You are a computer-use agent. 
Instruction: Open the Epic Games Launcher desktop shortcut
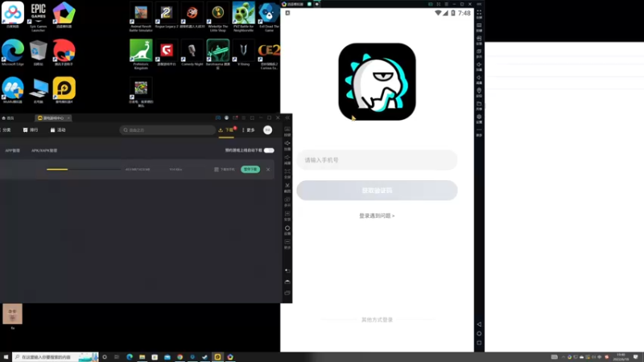(38, 15)
